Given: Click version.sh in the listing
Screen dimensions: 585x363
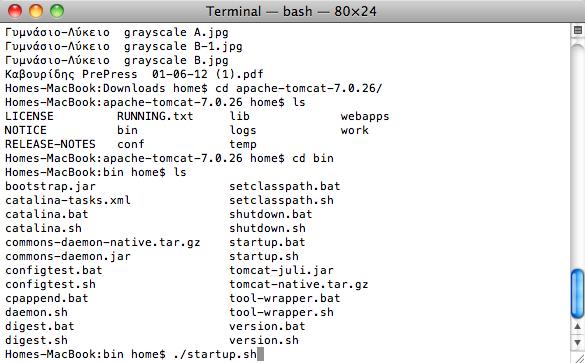Looking at the screenshot, I should [x=264, y=340].
